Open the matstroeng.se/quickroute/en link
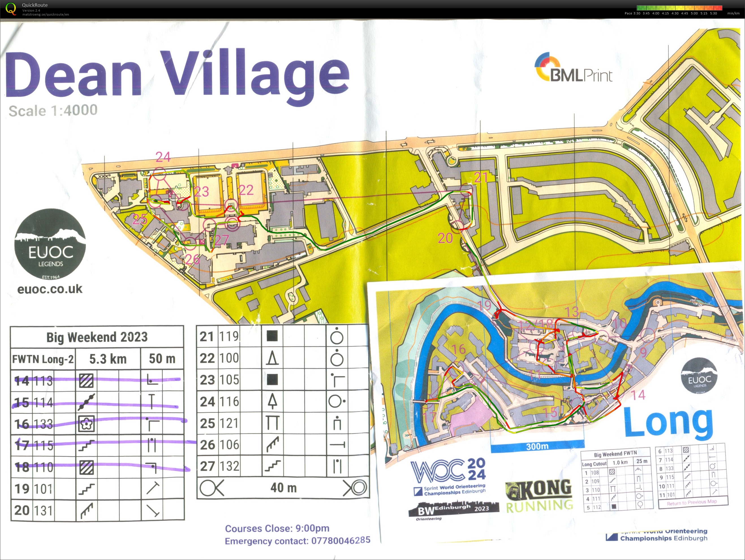This screenshot has width=745, height=560. 46,14
